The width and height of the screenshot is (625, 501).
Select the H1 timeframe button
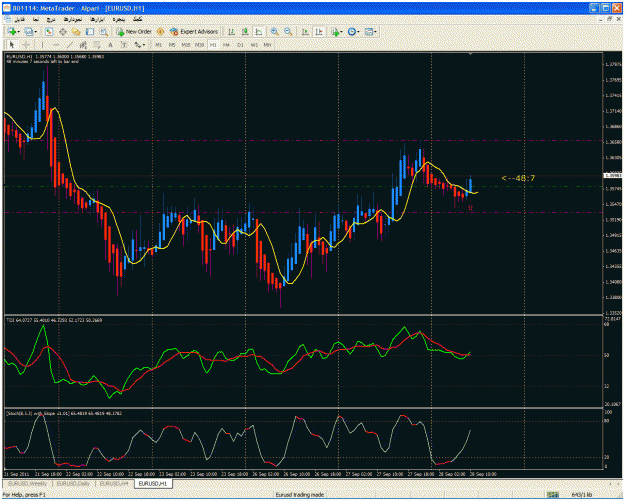click(213, 45)
